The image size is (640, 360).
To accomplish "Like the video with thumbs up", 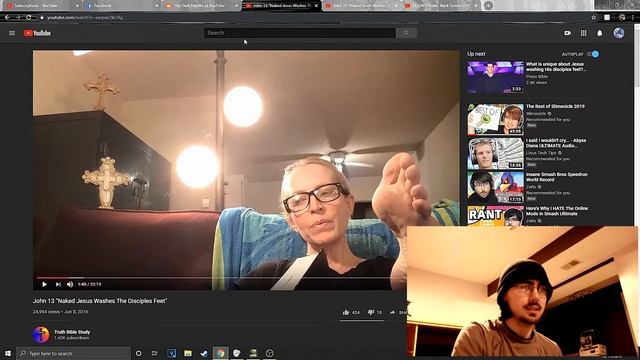I will tap(346, 312).
